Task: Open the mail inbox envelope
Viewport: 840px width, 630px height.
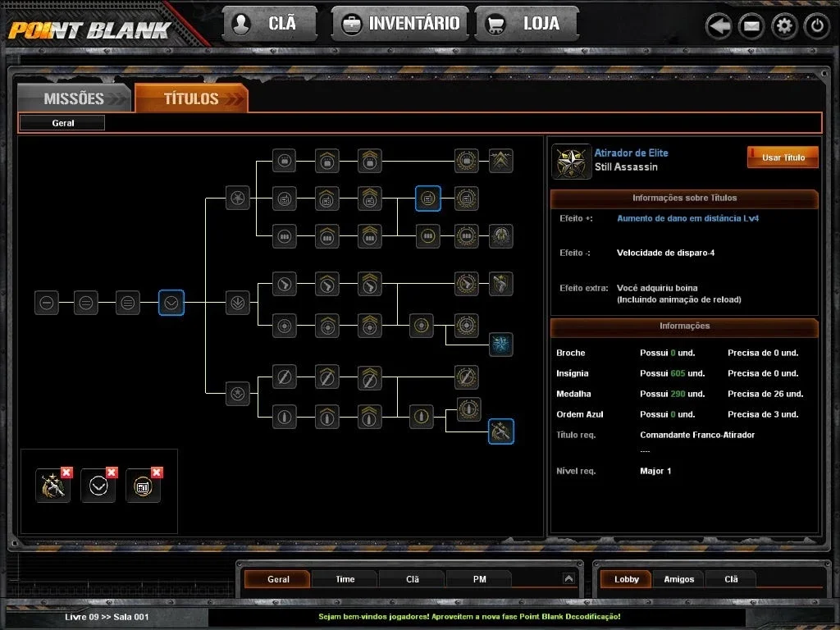Action: tap(751, 25)
